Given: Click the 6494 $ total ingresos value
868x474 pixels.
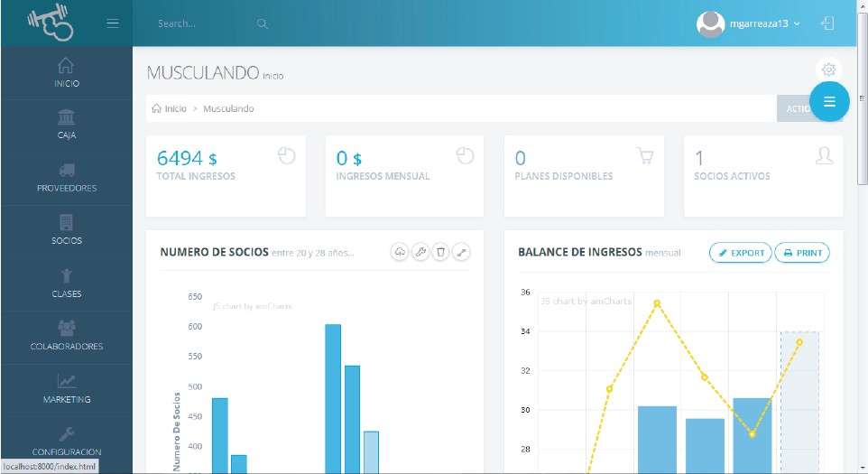Looking at the screenshot, I should coord(187,158).
